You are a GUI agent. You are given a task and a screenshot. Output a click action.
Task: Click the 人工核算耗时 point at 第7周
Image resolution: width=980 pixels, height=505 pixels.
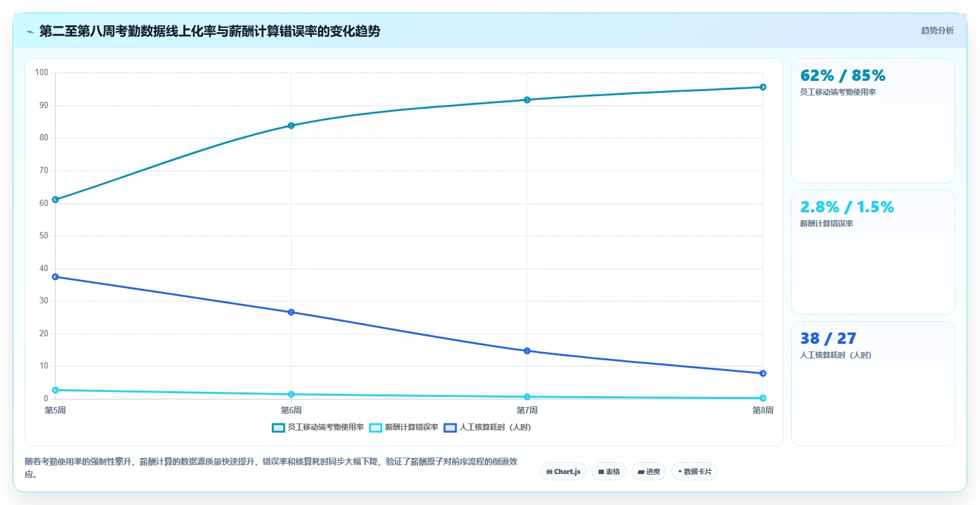(527, 351)
